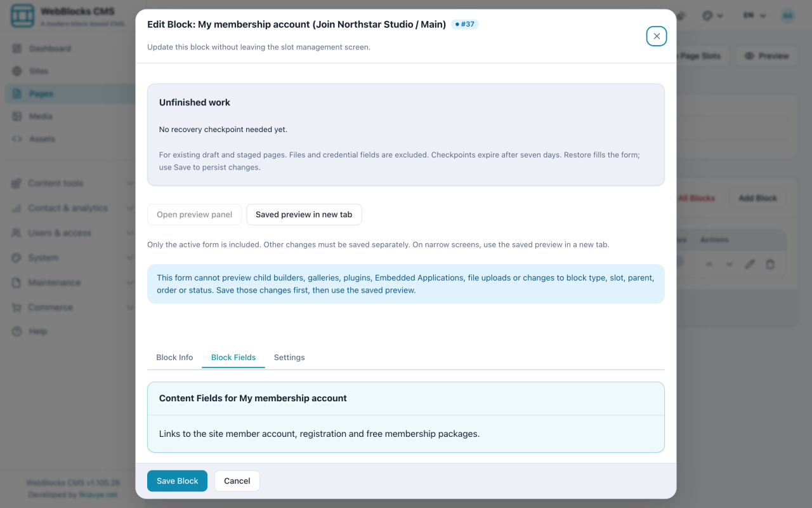
Task: Open the Media icon in the sidebar
Action: click(x=17, y=116)
